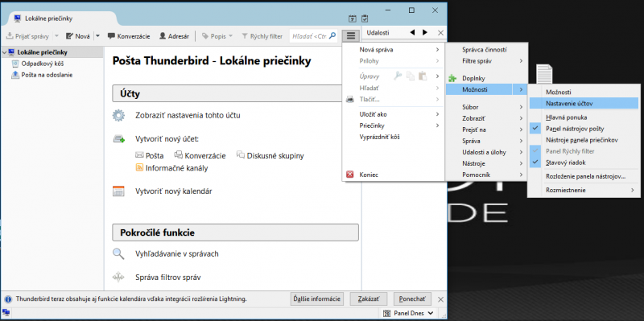Open the hamburger application menu button

351,35
